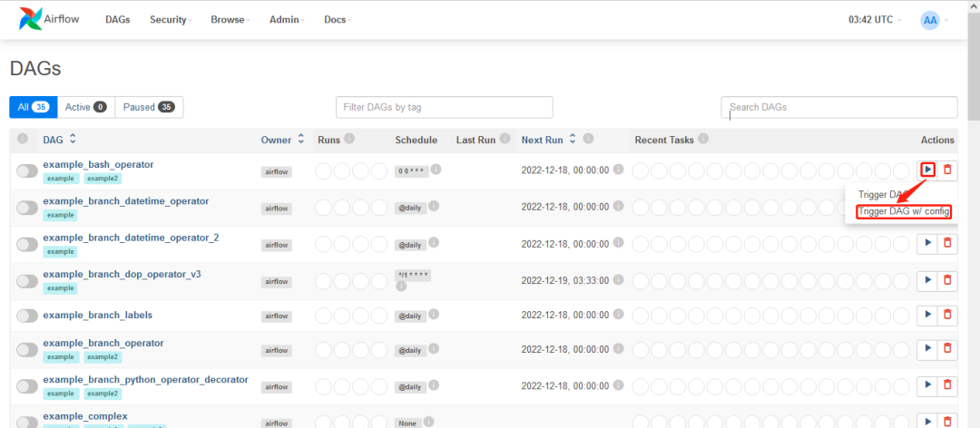The image size is (980, 428).
Task: Delete example_branch_datetime_operator_2 DAG
Action: click(x=947, y=243)
